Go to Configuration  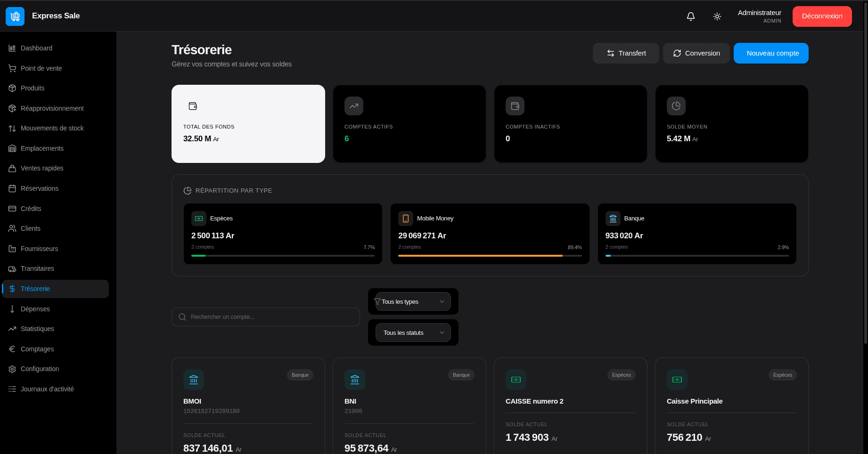tap(56, 369)
